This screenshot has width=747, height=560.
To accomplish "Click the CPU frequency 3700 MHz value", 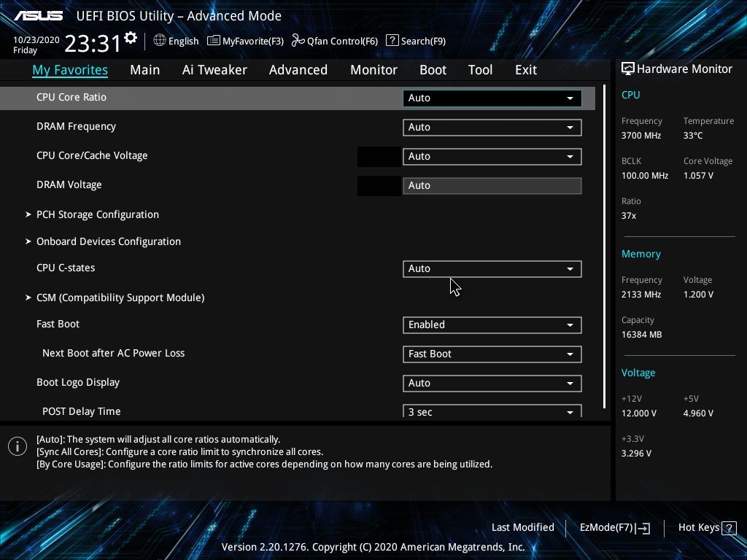I will tap(641, 136).
